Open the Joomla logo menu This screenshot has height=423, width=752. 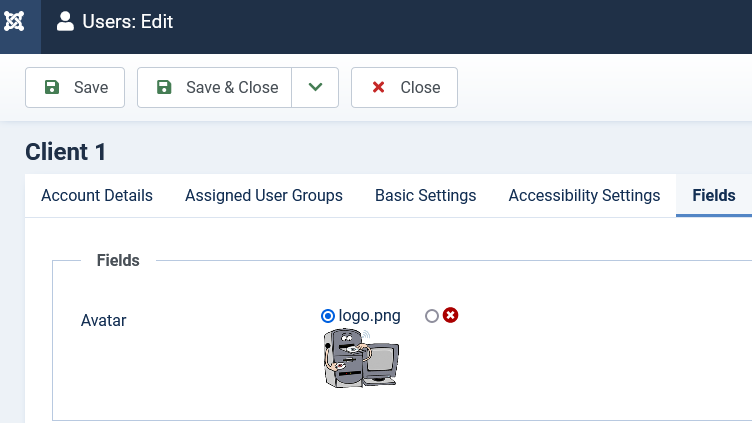(14, 21)
